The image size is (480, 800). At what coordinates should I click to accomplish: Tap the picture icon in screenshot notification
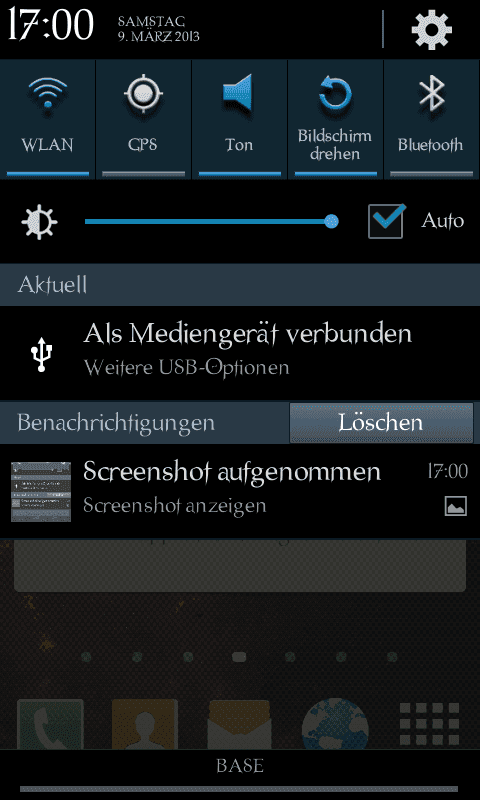click(x=456, y=507)
